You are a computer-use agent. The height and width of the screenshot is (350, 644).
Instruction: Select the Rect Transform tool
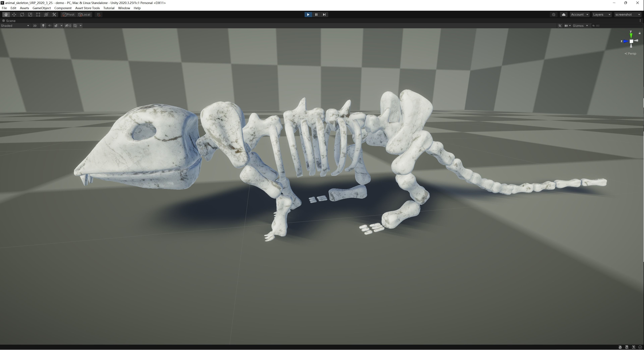[x=38, y=15]
